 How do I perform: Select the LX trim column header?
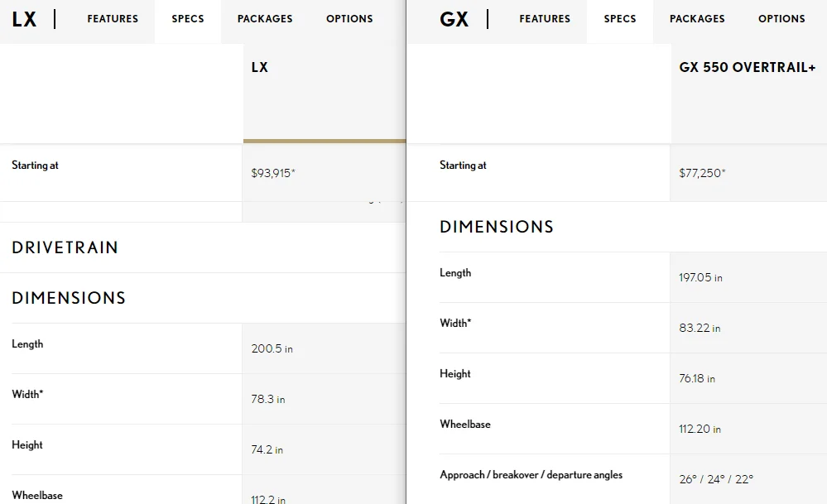point(259,68)
